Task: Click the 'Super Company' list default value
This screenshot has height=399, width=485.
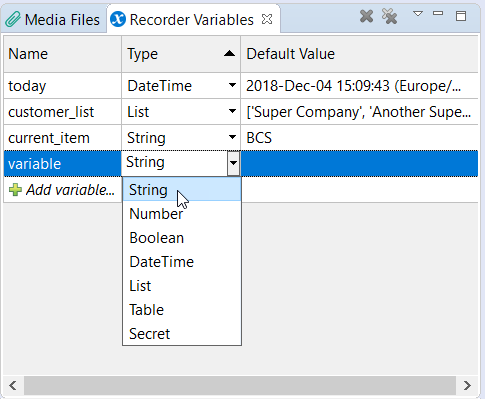Action: coord(359,112)
